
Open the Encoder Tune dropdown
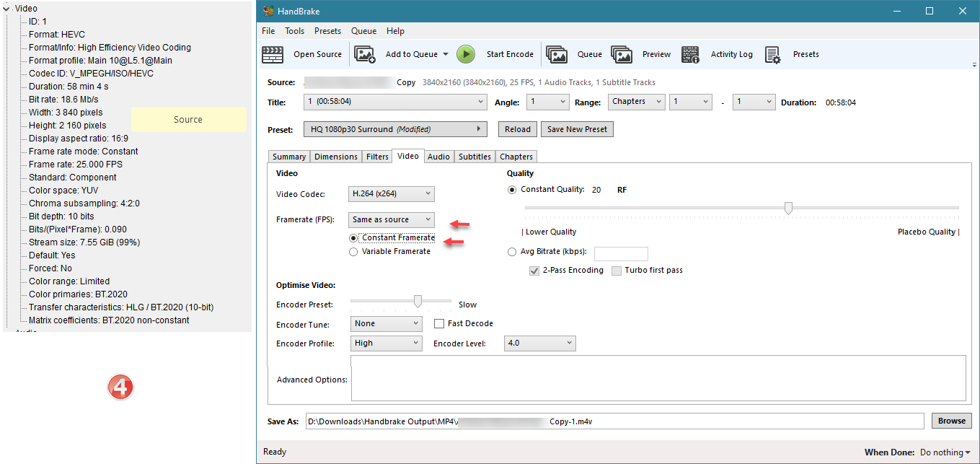(x=387, y=323)
